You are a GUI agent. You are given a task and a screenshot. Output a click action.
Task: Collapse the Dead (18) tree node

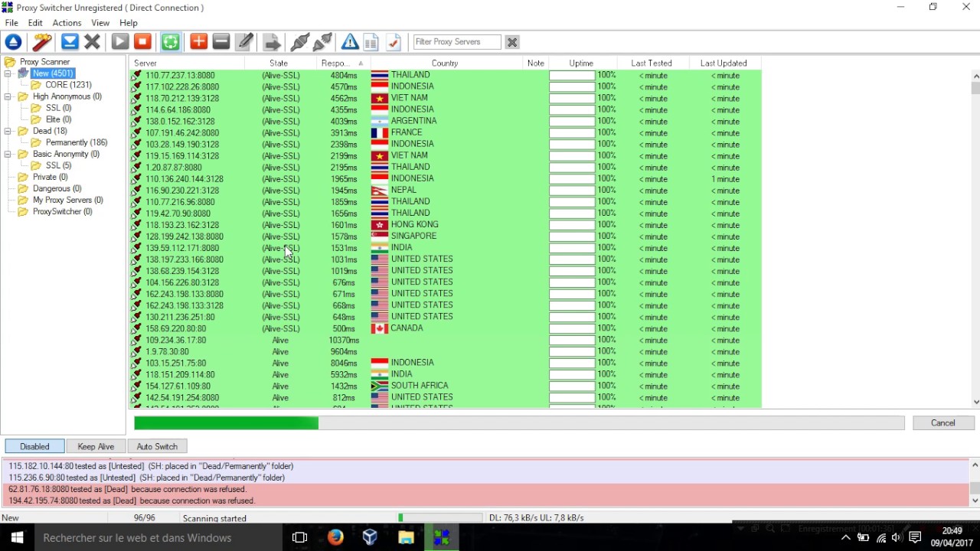(x=8, y=131)
